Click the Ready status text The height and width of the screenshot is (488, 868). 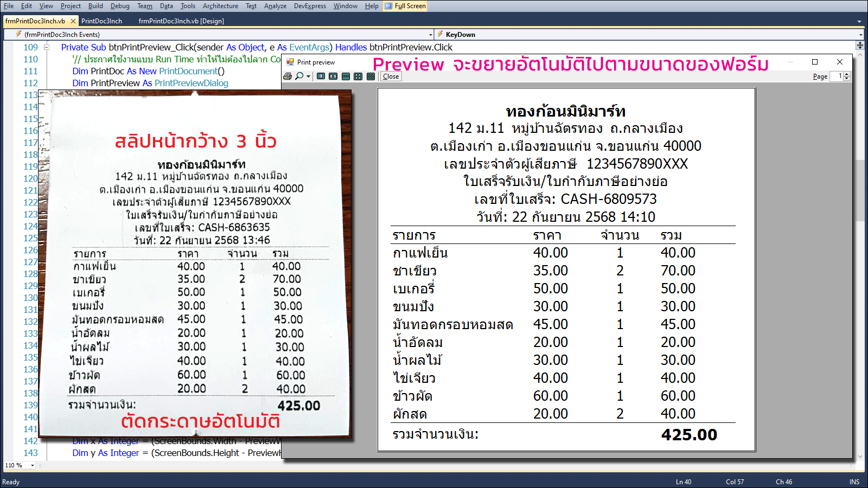(x=11, y=482)
